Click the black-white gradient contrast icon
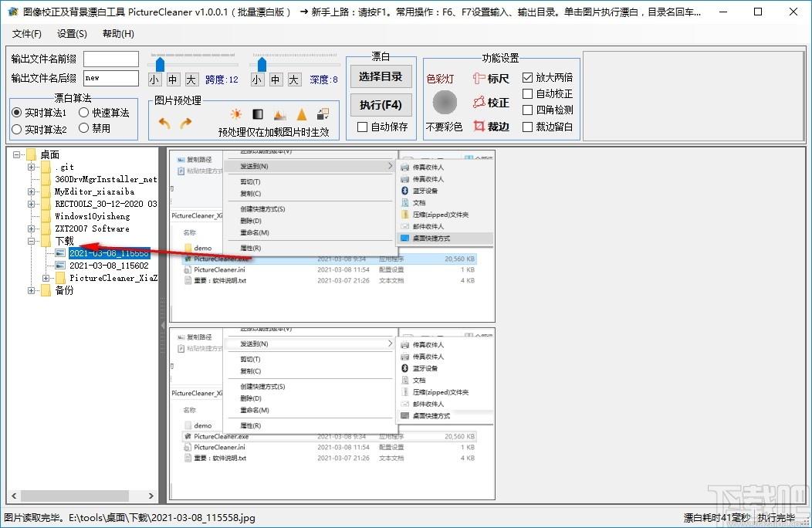The image size is (812, 528). coord(257,114)
